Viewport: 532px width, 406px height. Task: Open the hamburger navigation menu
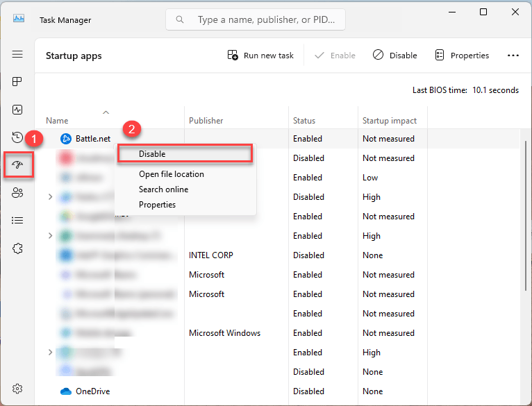(17, 54)
